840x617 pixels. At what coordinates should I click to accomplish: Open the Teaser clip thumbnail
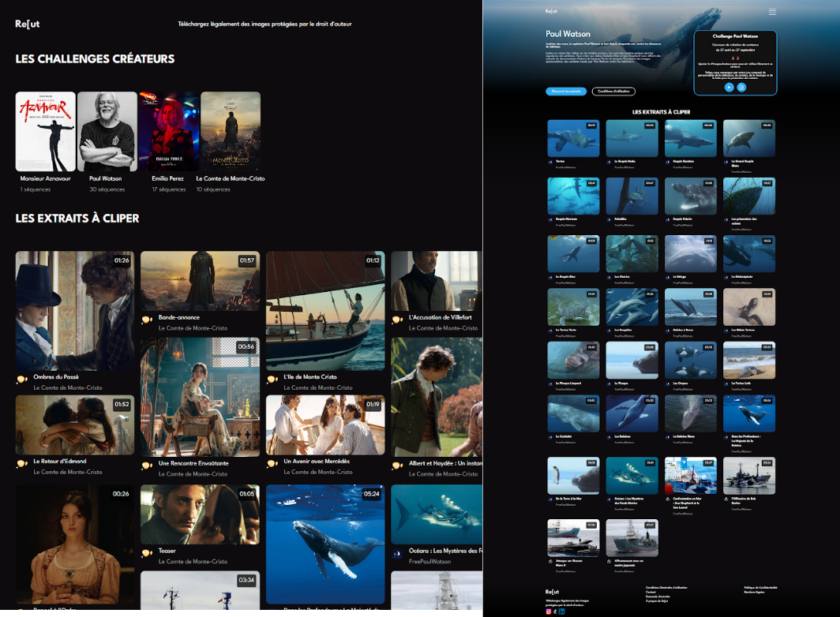(x=201, y=514)
